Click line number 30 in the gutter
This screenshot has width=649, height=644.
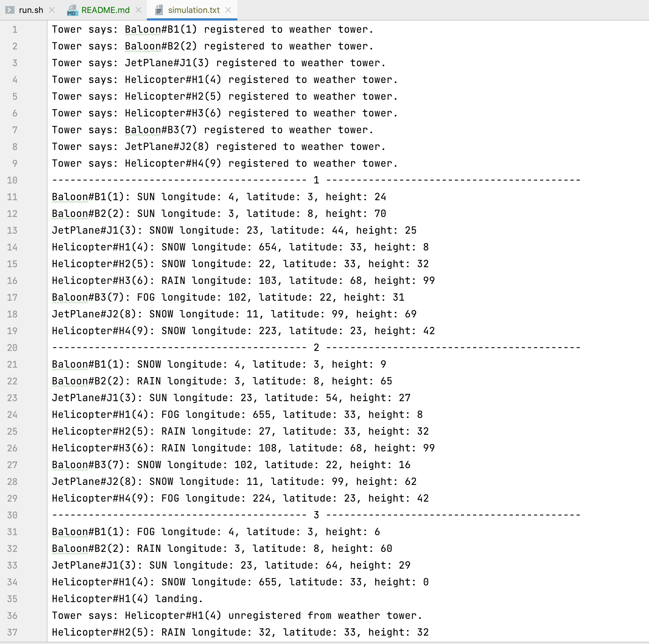tap(12, 515)
